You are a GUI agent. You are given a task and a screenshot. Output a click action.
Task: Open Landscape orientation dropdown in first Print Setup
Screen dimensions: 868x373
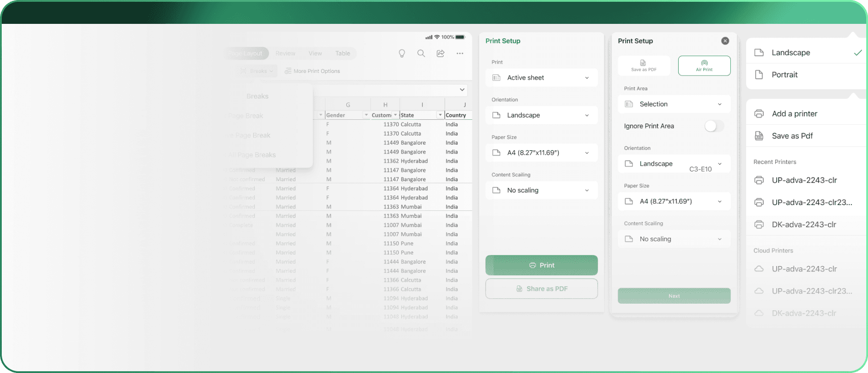[541, 115]
